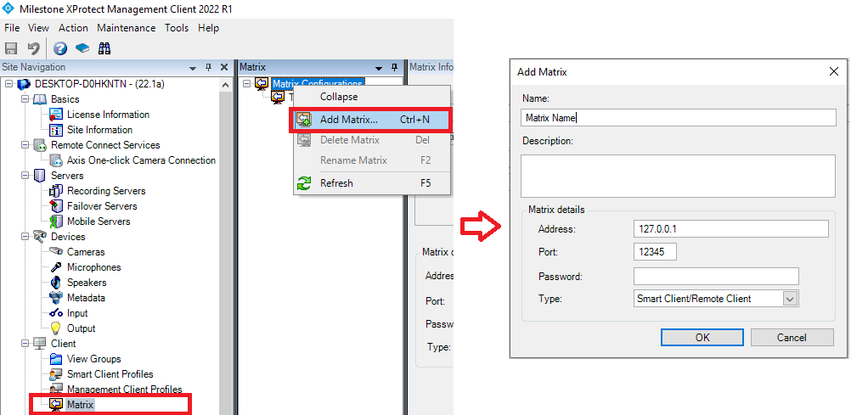Click the Milestone XProtect title bar logo
Viewport: 868px width, 415px height.
tap(8, 8)
